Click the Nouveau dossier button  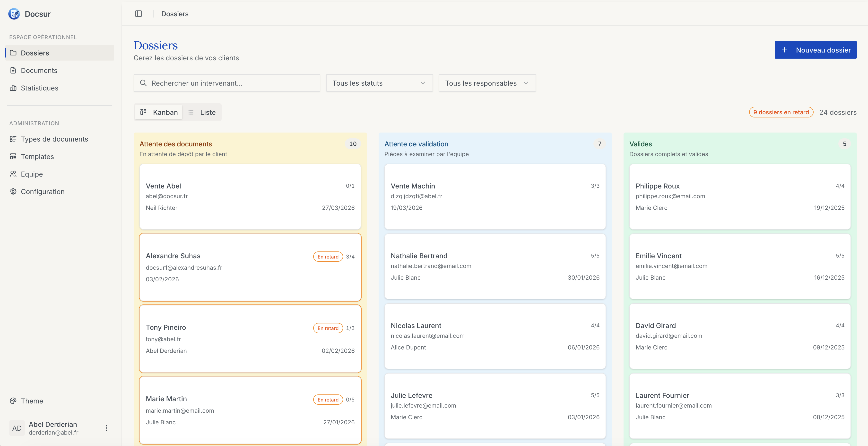[815, 50]
